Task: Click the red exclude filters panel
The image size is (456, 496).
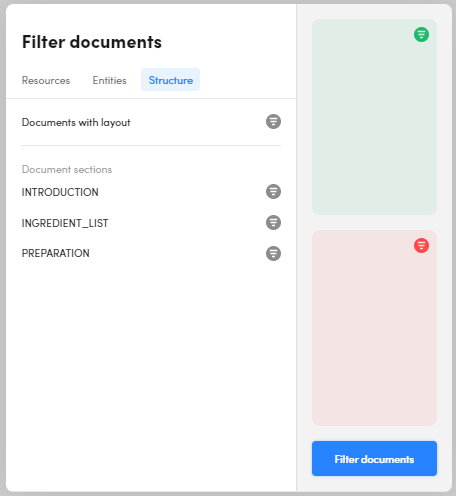Action: coord(374,328)
